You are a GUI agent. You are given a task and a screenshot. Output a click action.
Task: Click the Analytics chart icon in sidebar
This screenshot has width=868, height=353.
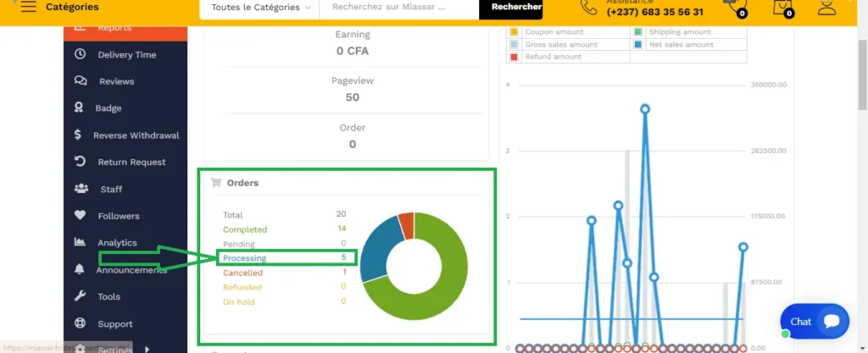[x=81, y=243]
